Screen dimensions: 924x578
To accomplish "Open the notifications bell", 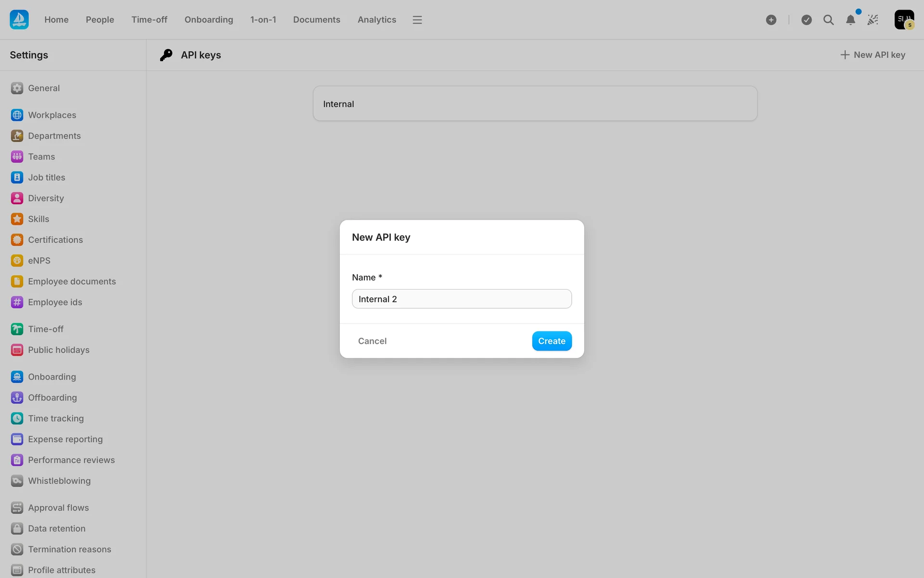I will (850, 20).
